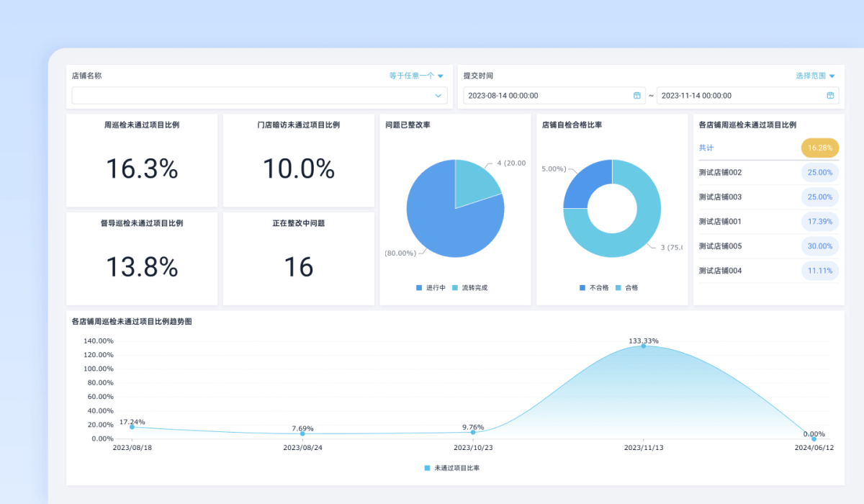
Task: Click the 店铺自检合格比率 chart title
Action: click(572, 125)
